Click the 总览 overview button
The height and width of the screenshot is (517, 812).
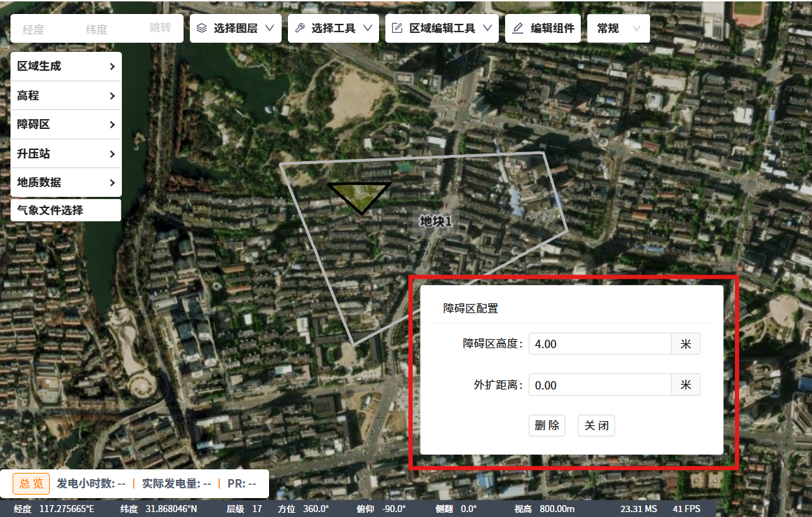pyautogui.click(x=31, y=483)
